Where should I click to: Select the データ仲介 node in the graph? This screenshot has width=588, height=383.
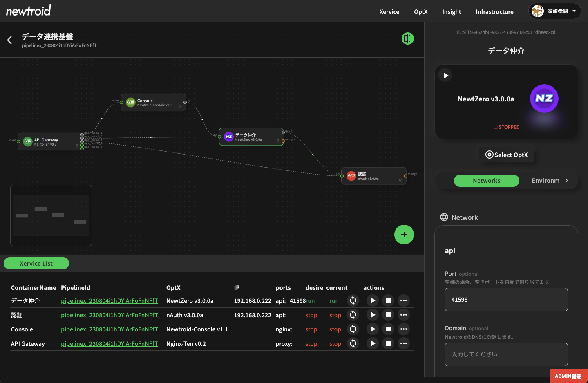click(x=251, y=137)
